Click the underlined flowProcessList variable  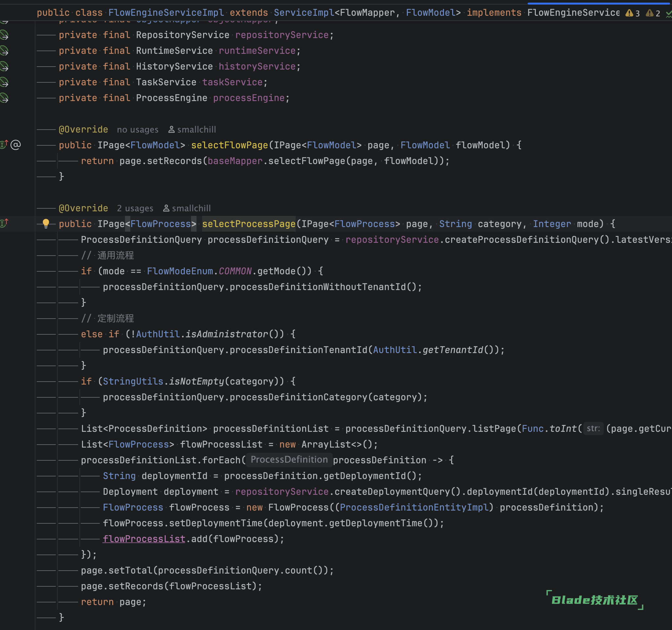(144, 539)
